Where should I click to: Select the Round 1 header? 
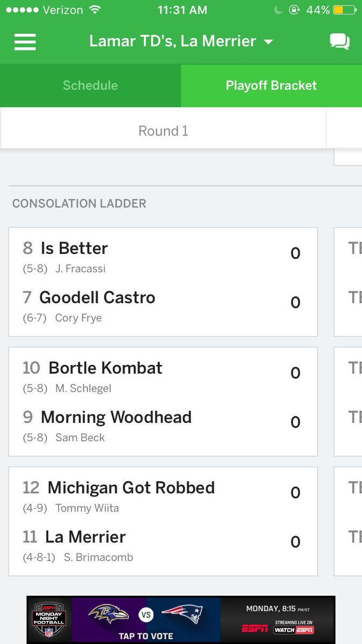[163, 131]
